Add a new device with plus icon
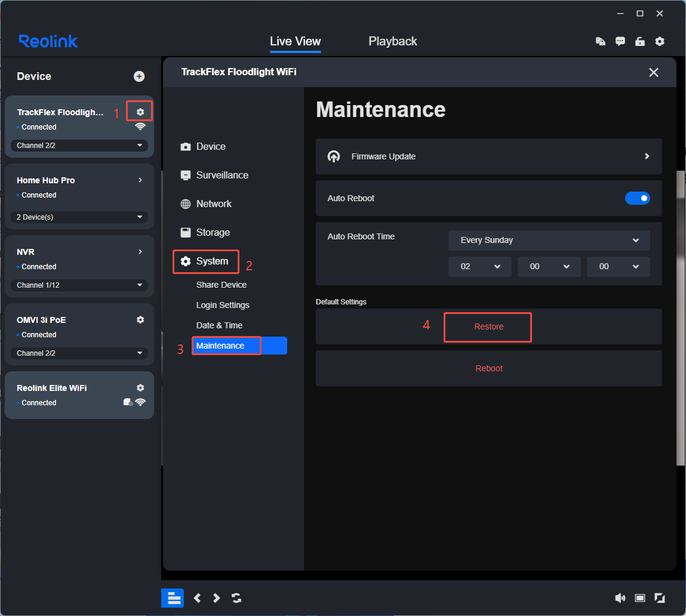Image resolution: width=686 pixels, height=616 pixels. (x=139, y=76)
